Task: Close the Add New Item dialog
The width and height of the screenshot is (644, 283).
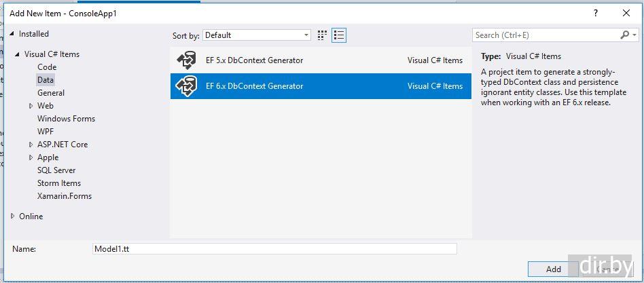Action: tap(626, 13)
